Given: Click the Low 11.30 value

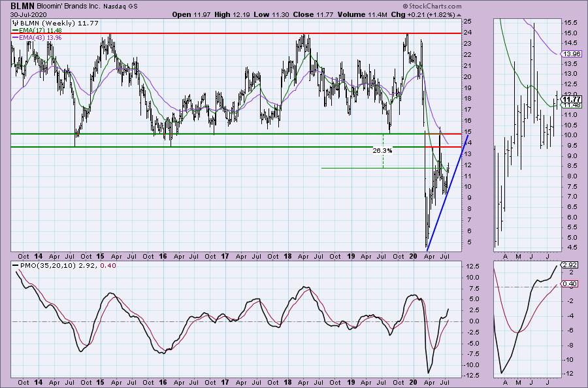Looking at the screenshot, I should pyautogui.click(x=271, y=14).
